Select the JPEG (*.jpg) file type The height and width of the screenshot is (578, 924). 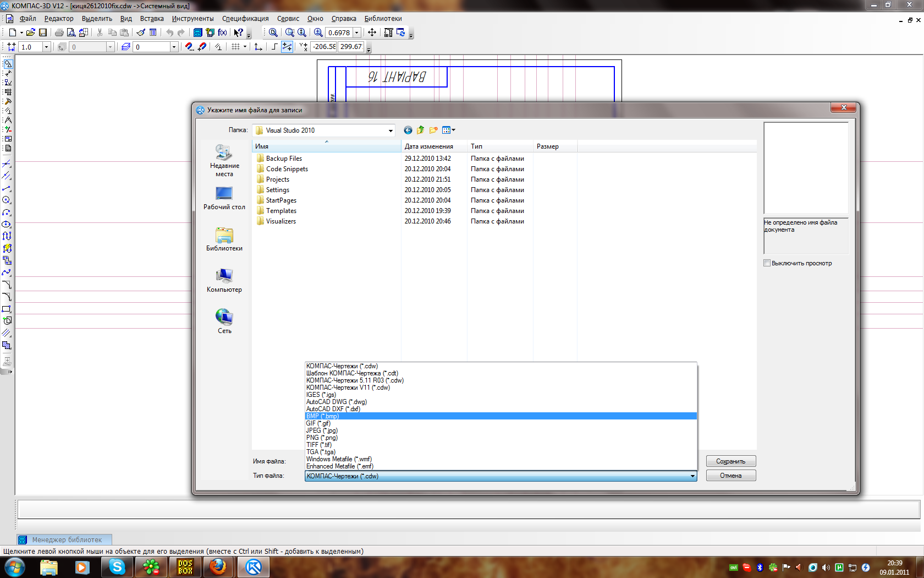[501, 430]
